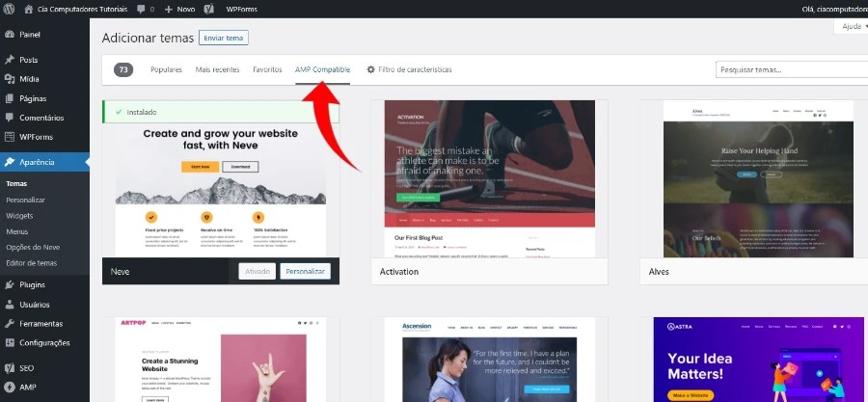The image size is (868, 402).
Task: Click Personalizar button on Neve theme
Action: coord(305,272)
